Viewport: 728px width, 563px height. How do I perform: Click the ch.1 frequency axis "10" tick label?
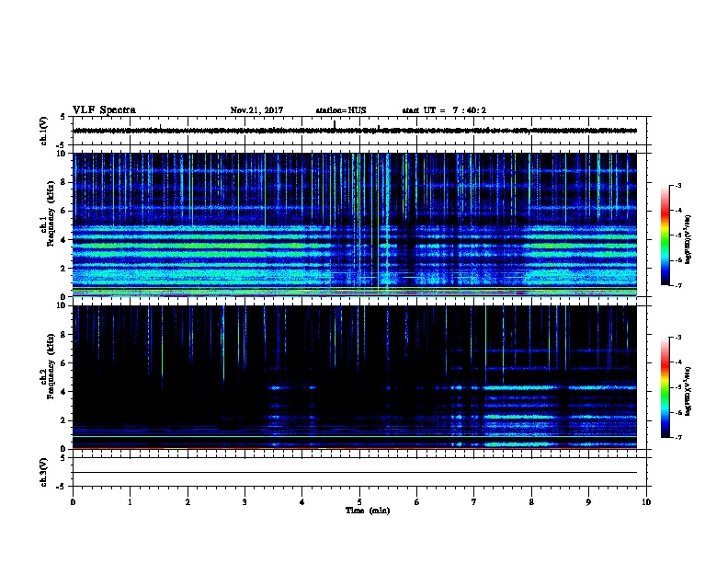[x=63, y=154]
